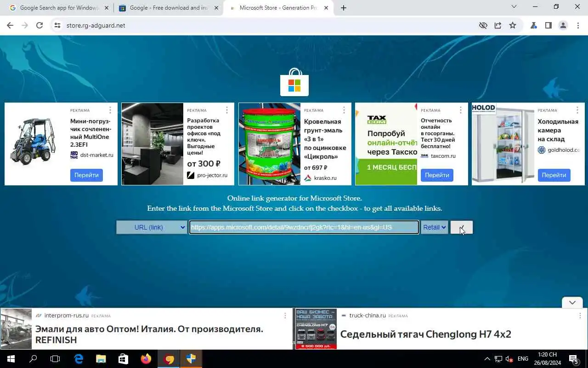Image resolution: width=588 pixels, height=368 pixels.
Task: Share this page icon
Action: point(498,26)
